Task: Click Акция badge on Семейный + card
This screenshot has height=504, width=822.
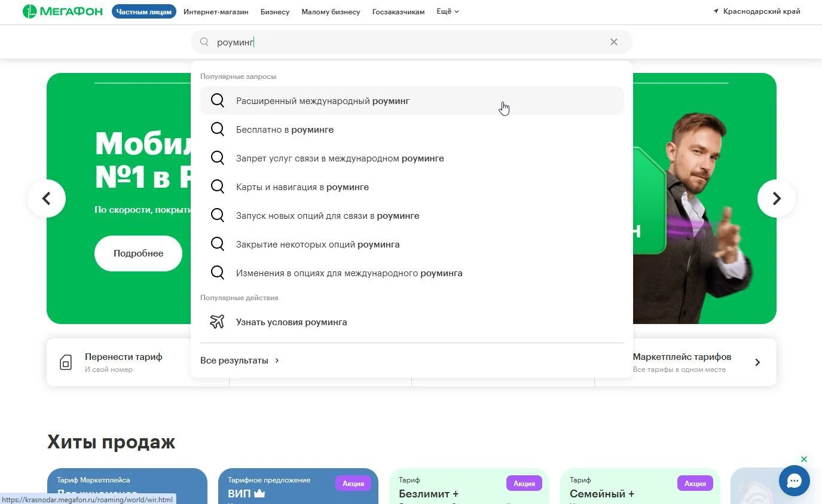Action: pos(695,483)
